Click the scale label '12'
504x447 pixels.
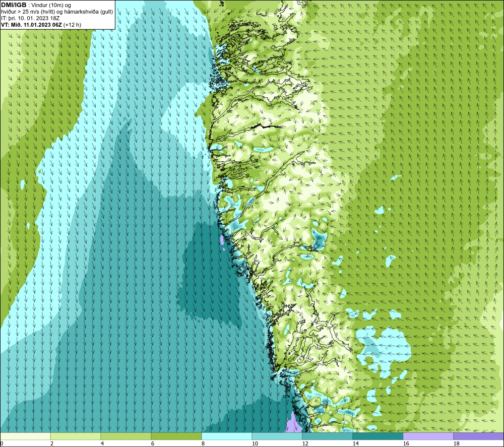(x=305, y=444)
